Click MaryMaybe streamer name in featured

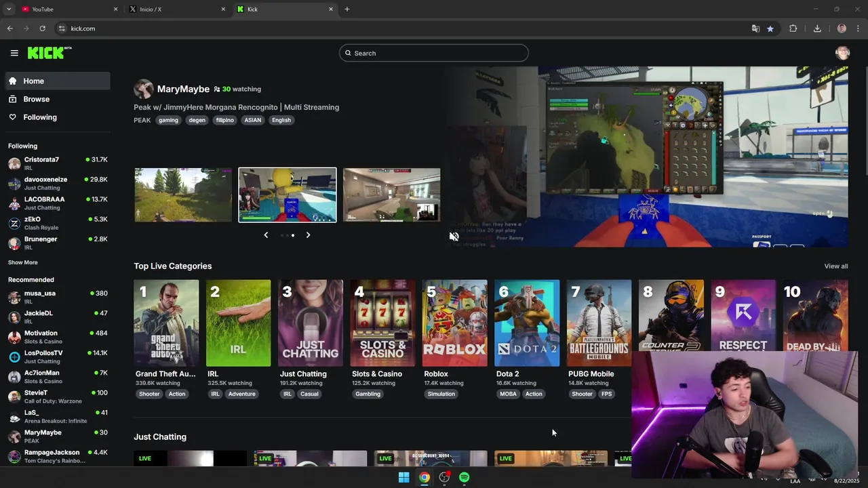coord(183,89)
